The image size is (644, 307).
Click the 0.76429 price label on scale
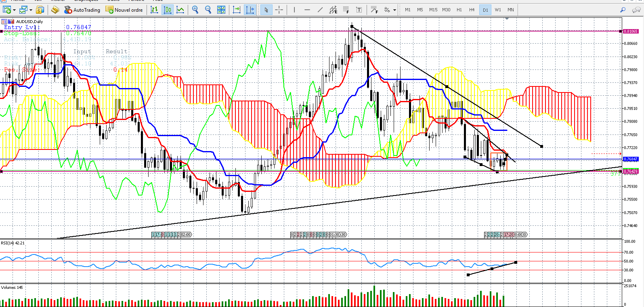pos(631,172)
